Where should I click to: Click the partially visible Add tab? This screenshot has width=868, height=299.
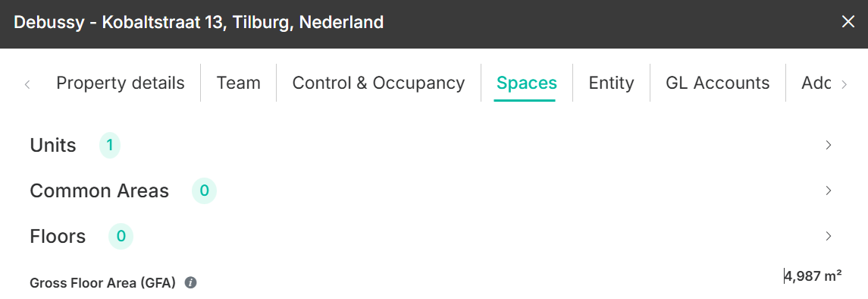point(816,83)
